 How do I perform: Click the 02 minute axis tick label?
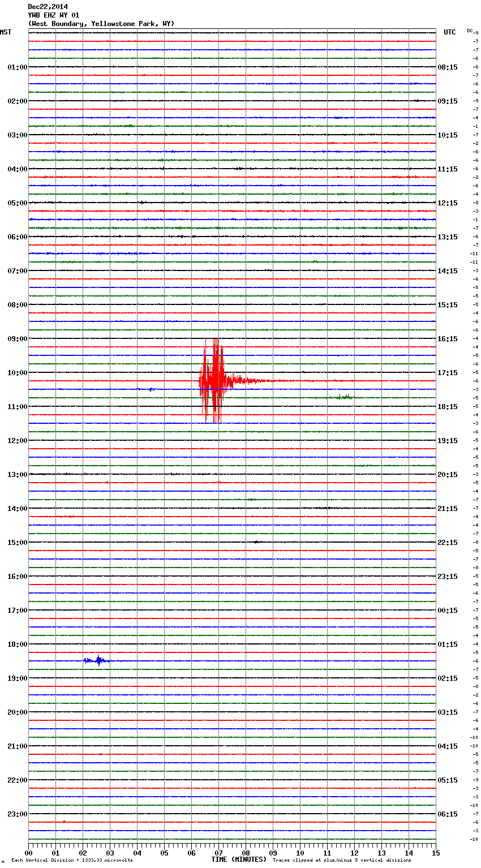(x=83, y=853)
